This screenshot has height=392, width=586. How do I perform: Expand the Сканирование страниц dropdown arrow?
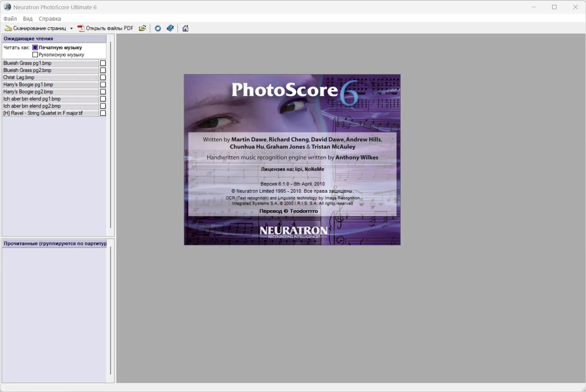tap(71, 29)
